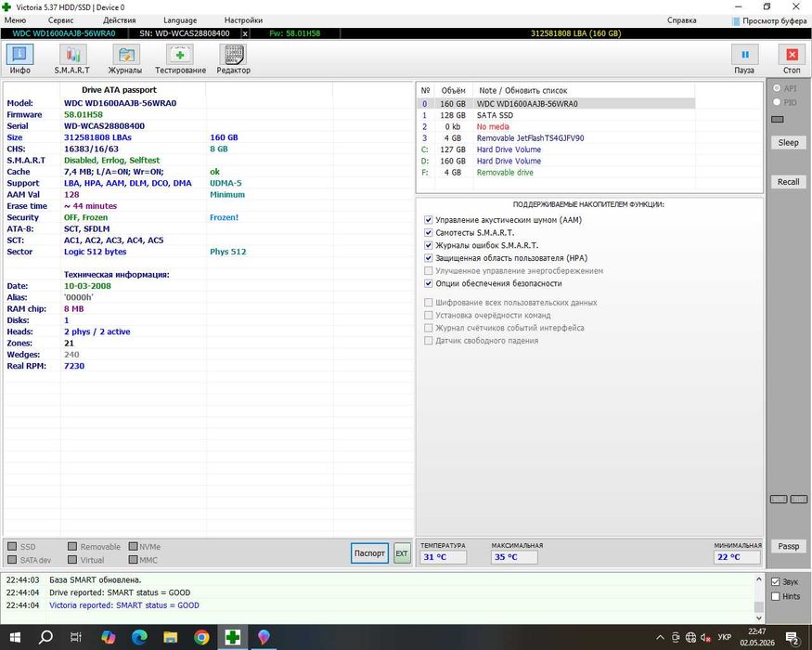Select drive 1 SATA SSD row

(556, 115)
